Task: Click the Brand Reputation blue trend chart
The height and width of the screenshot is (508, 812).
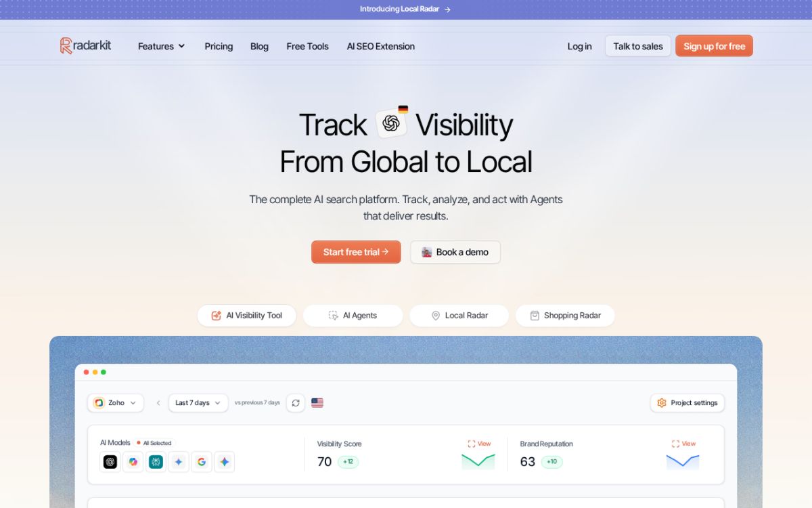Action: 683,462
